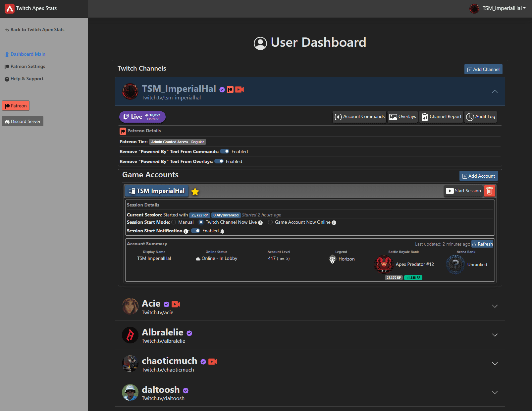532x411 pixels.
Task: Expand the daltoosh channel panel
Action: coord(495,392)
